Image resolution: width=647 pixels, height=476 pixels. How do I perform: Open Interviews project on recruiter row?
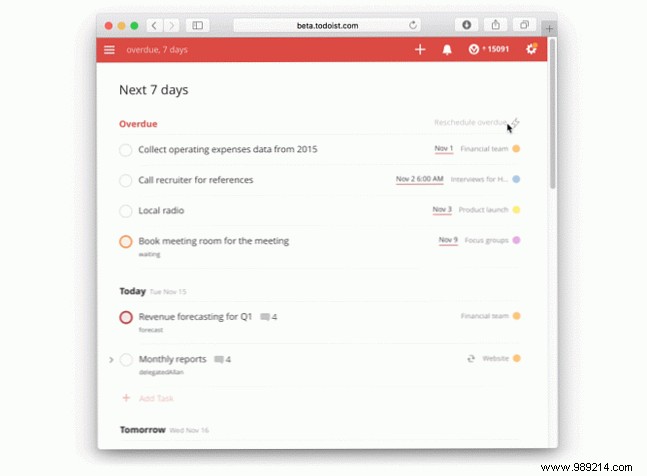pos(479,179)
